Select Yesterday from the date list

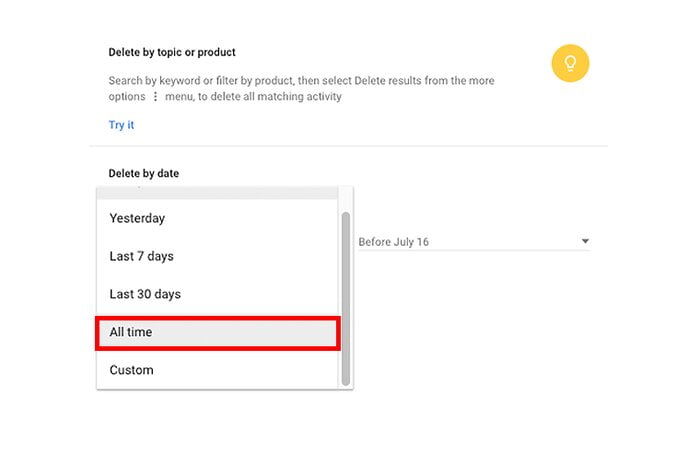(137, 218)
